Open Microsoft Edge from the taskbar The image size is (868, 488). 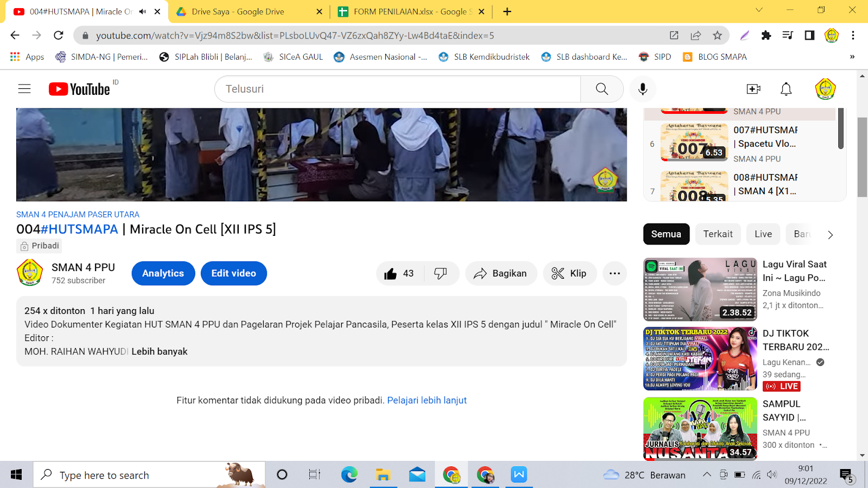coord(349,475)
